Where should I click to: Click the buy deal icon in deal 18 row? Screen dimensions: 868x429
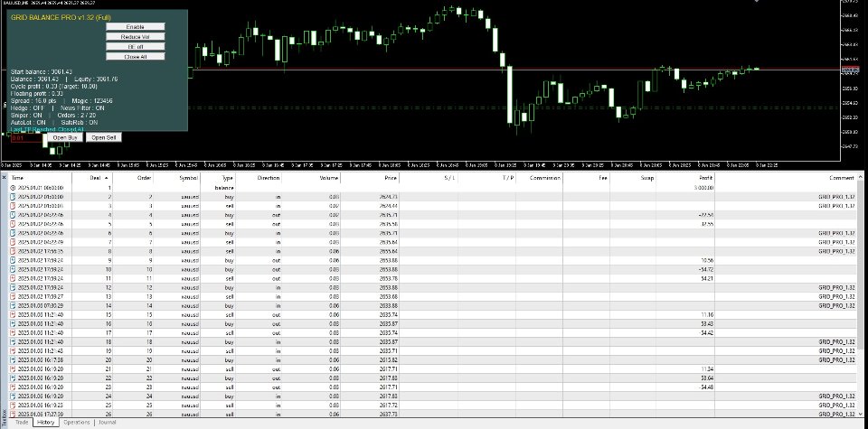pos(14,341)
